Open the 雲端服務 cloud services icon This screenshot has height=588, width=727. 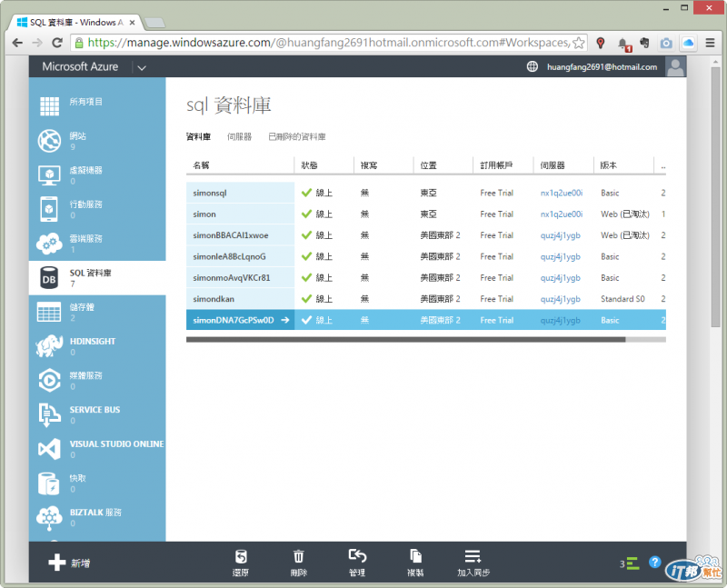pyautogui.click(x=49, y=244)
